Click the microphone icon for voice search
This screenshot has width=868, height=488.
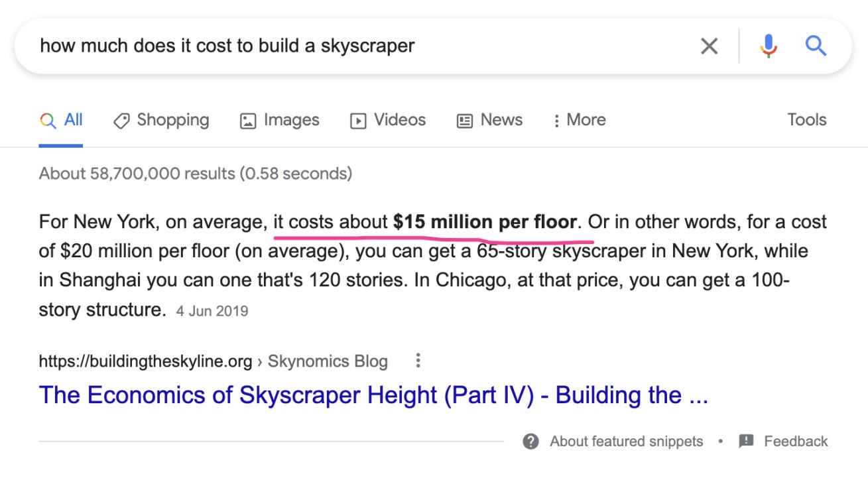[769, 46]
